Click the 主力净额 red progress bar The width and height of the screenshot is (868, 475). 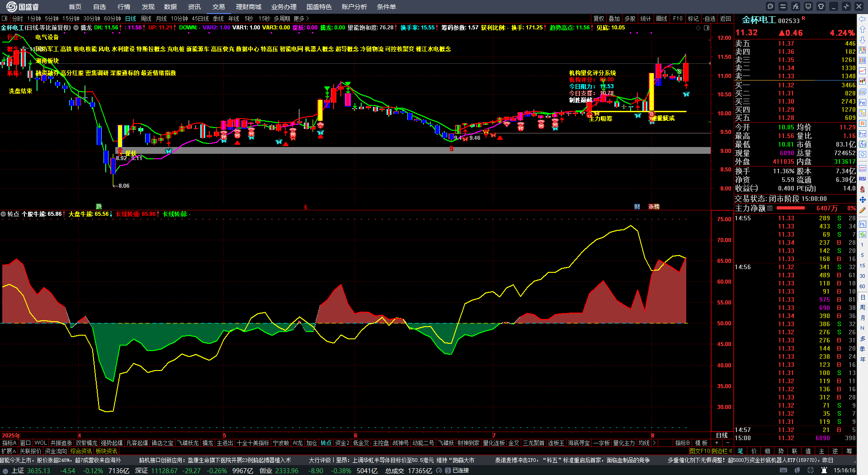(790, 208)
